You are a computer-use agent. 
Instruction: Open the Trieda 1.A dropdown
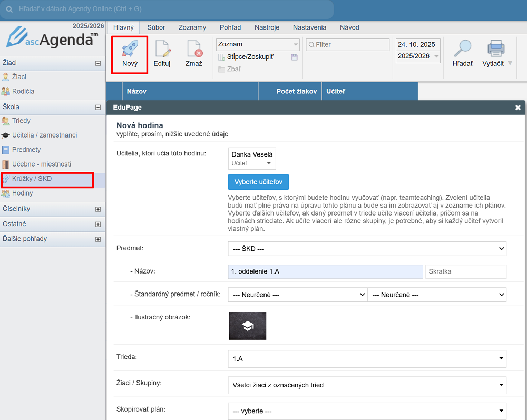[x=367, y=359]
